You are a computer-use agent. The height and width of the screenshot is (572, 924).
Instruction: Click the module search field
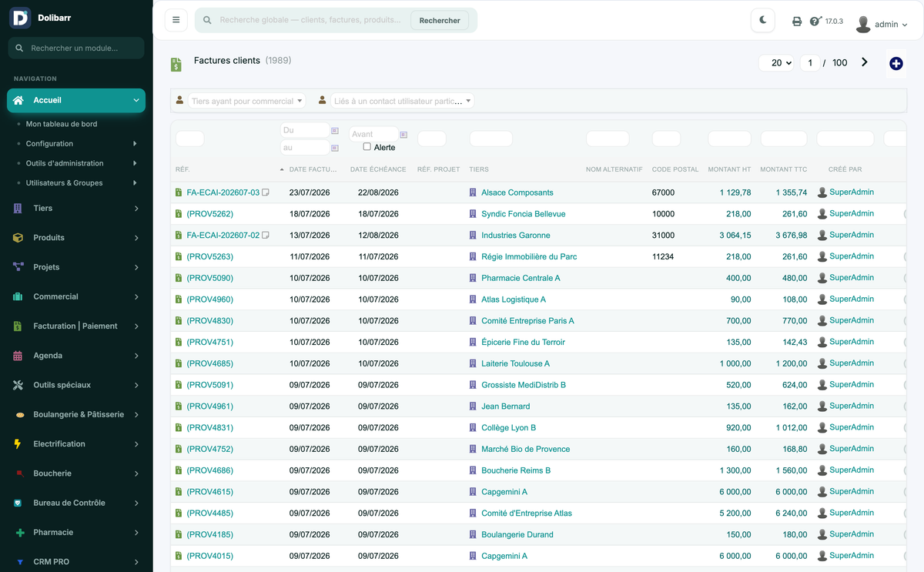point(76,48)
